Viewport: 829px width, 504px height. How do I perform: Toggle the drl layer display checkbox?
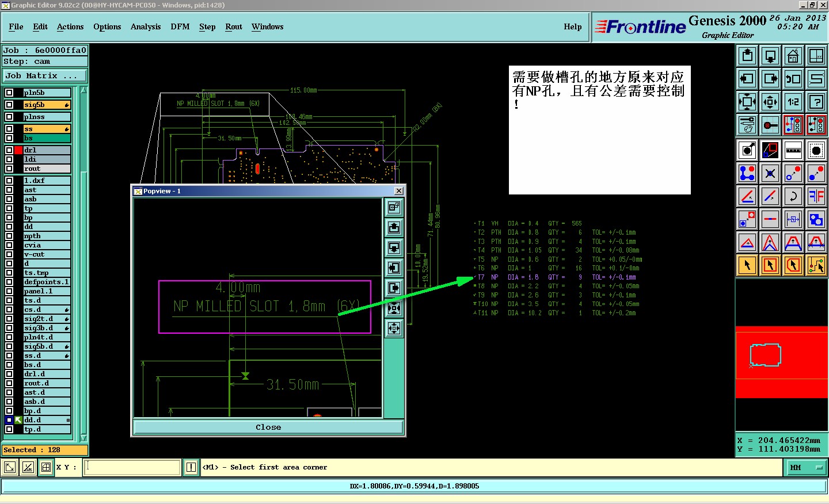(9, 150)
